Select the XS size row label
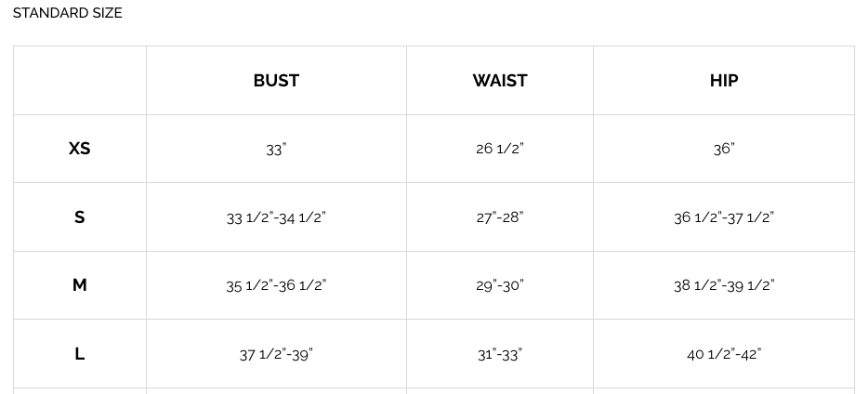Image resolution: width=868 pixels, height=394 pixels. tap(80, 149)
